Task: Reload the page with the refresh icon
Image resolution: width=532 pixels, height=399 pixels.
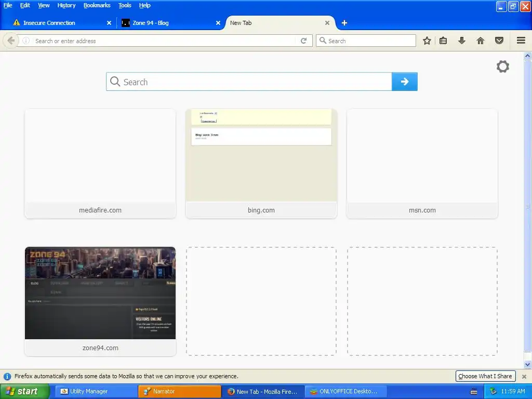Action: pos(303,41)
